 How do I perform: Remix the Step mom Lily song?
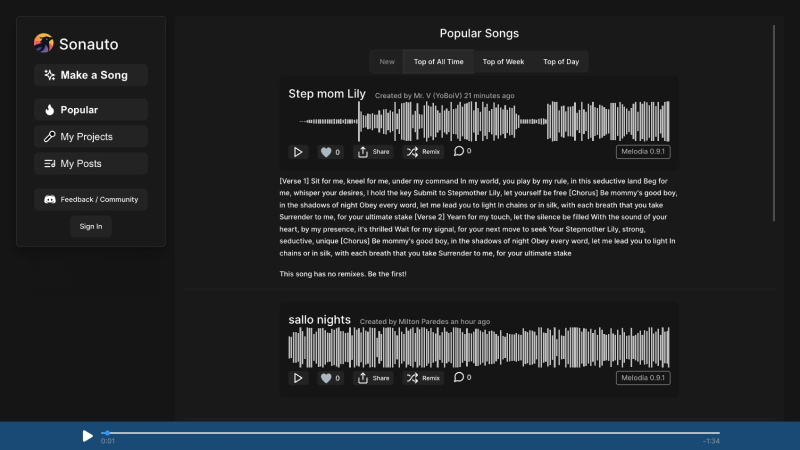point(423,152)
